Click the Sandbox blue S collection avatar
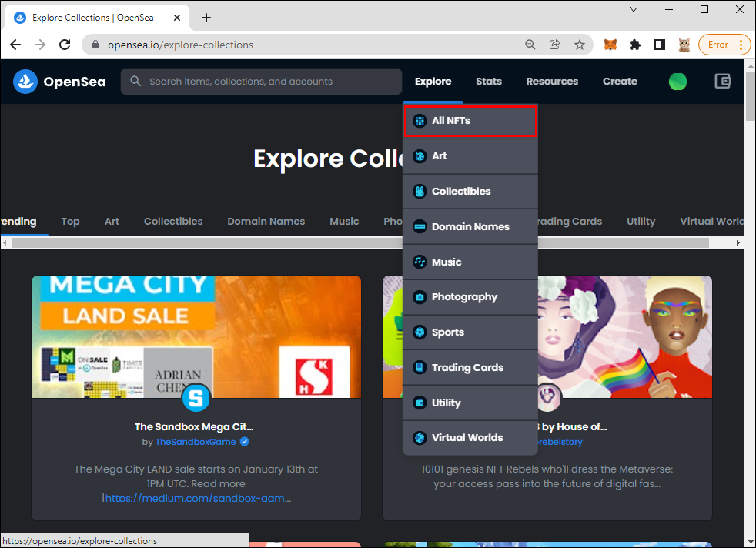The image size is (756, 548). click(196, 398)
